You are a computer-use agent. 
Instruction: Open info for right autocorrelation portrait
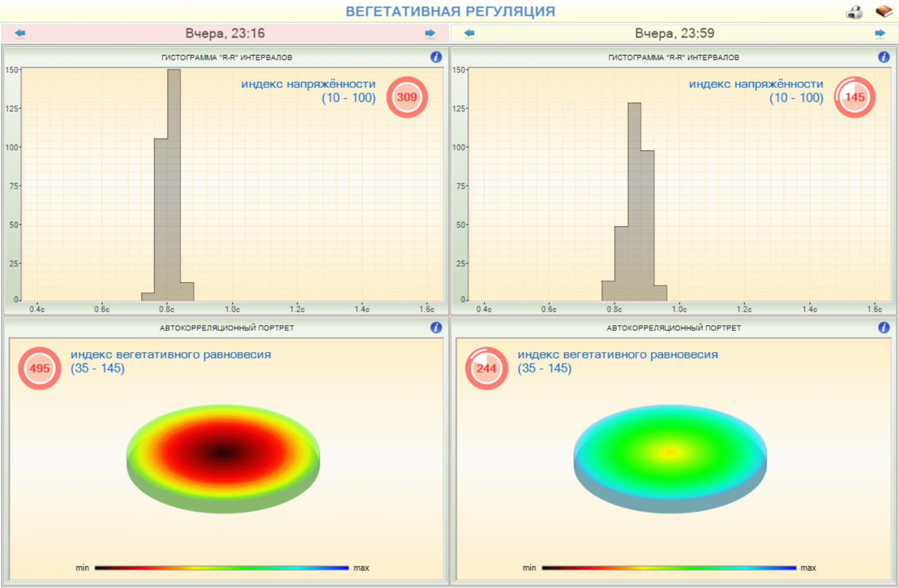pos(884,327)
